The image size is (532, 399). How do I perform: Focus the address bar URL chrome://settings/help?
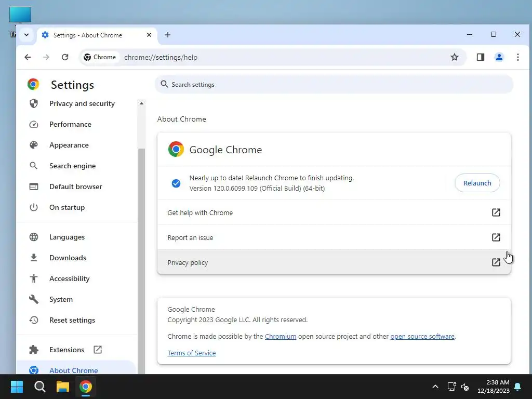161,57
